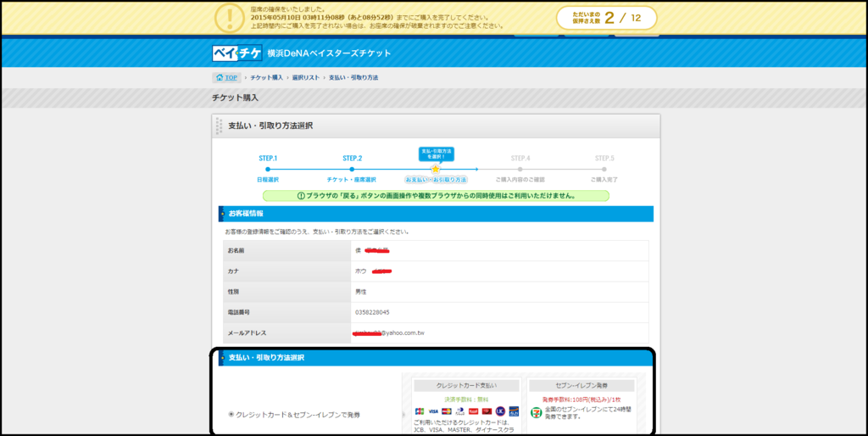Select STEP.1 日程選択 in the progress bar

[268, 169]
